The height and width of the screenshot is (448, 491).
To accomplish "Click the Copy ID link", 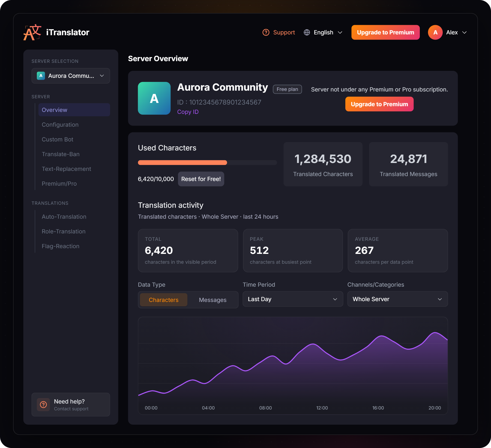I will click(188, 112).
